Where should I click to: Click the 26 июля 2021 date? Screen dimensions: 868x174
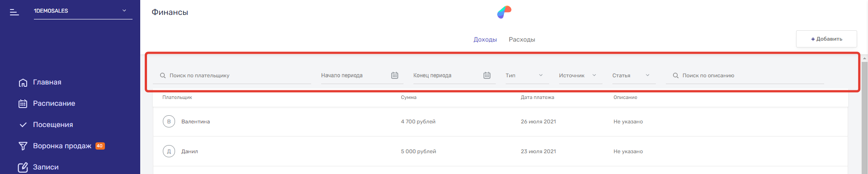(538, 122)
